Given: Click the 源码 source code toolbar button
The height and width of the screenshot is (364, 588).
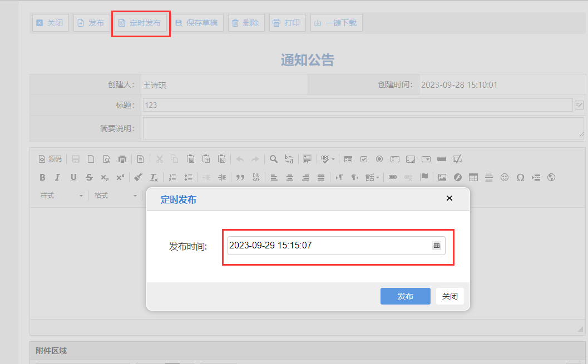Looking at the screenshot, I should coord(50,159).
